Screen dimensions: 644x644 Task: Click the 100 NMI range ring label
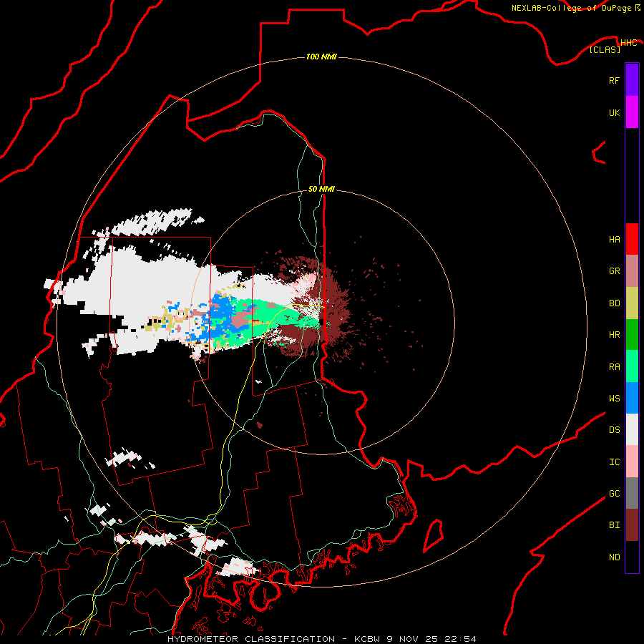(x=321, y=57)
